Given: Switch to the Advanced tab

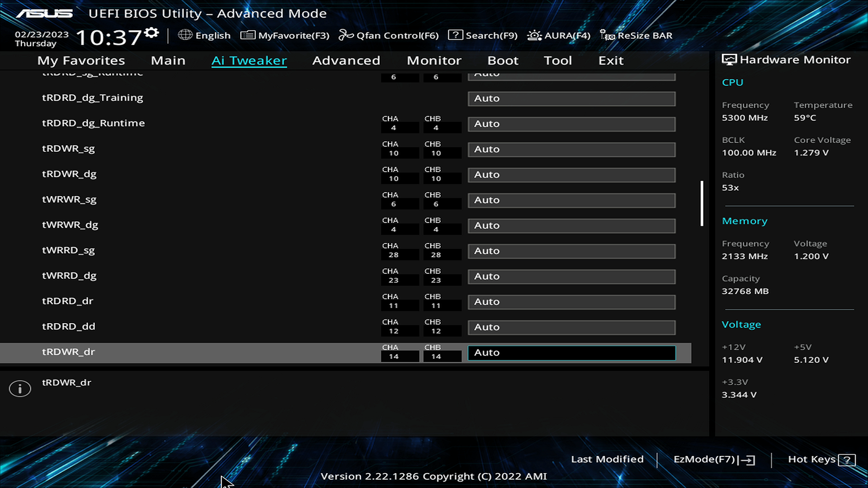Looking at the screenshot, I should pos(346,60).
